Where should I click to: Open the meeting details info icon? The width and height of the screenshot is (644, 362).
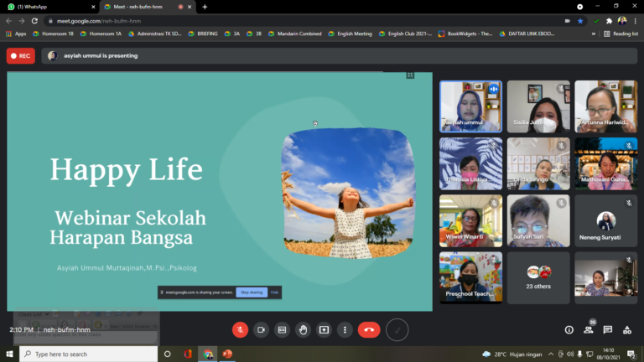click(569, 330)
